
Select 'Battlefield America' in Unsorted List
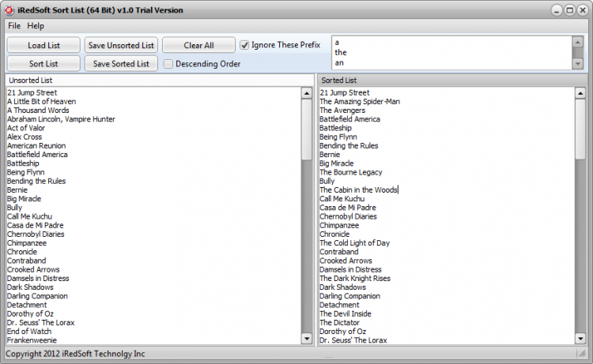(x=37, y=155)
